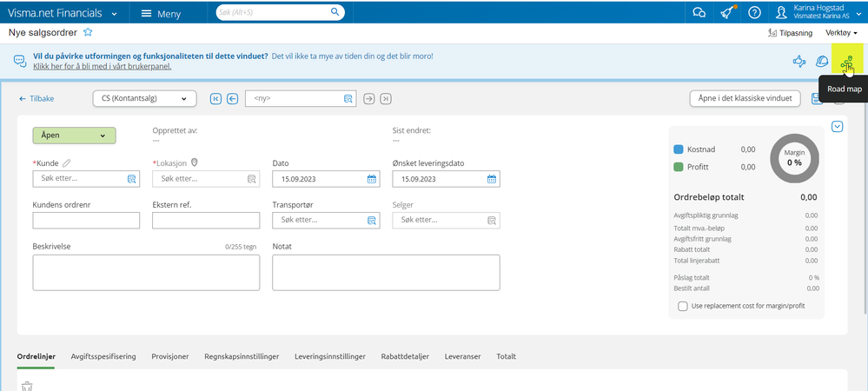The width and height of the screenshot is (868, 391).
Task: Open the CS (Kontantsalg) order type dropdown
Action: click(x=144, y=98)
